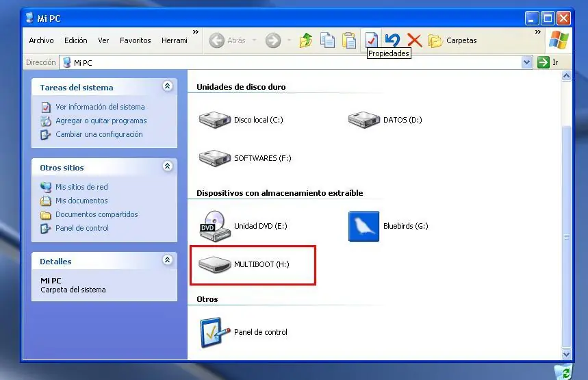Expand the toolbar overflow chevron at right
This screenshot has height=380, width=588.
pos(538,32)
